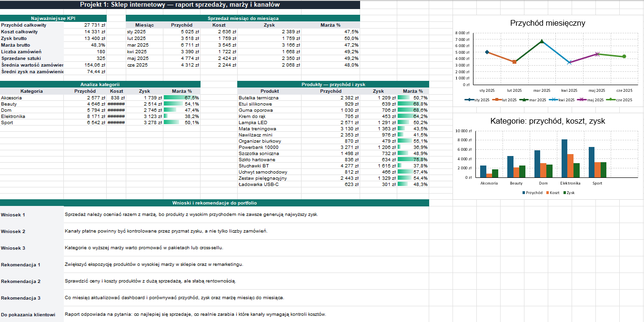
Task: Select the 'mar 2025' peak marker in line chart
Action: (542, 42)
